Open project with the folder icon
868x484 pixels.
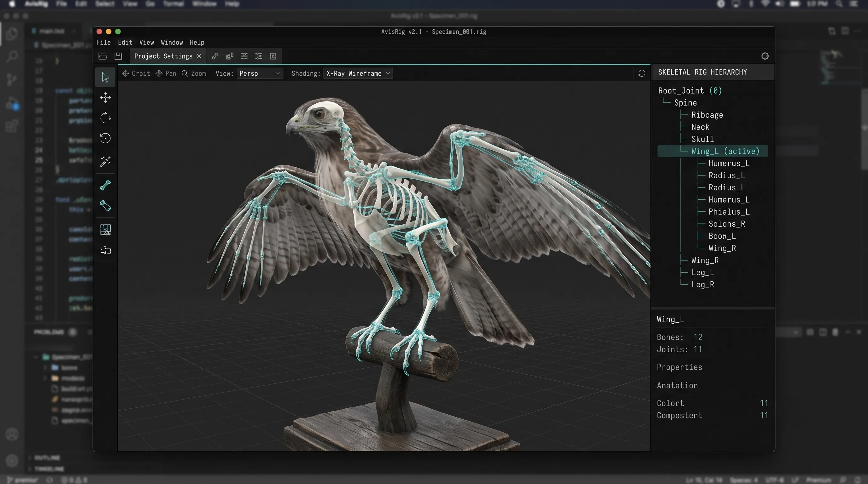[x=103, y=56]
